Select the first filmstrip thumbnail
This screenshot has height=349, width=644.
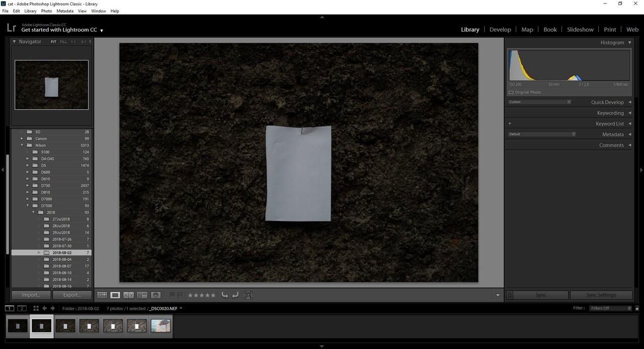point(17,326)
